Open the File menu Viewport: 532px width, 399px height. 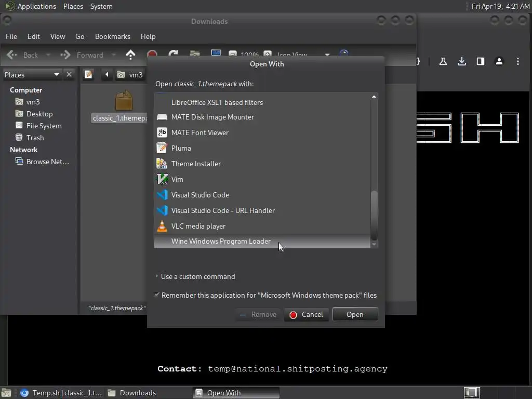click(x=11, y=36)
